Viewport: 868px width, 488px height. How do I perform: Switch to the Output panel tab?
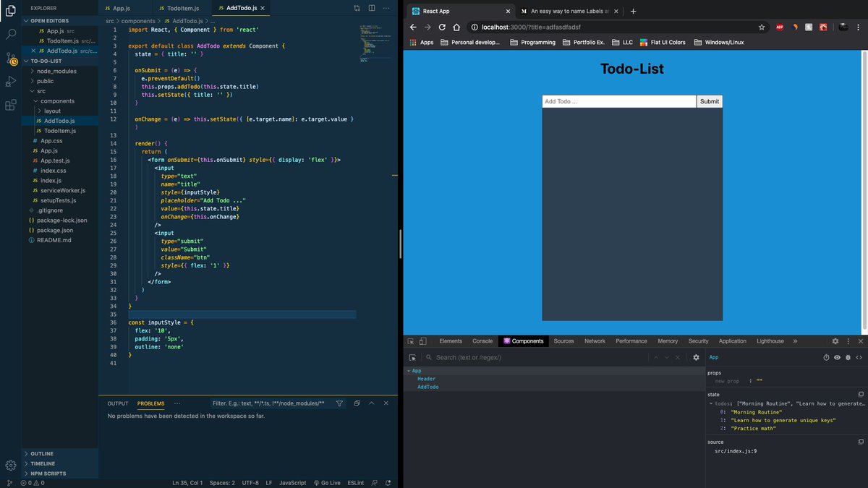click(x=117, y=403)
